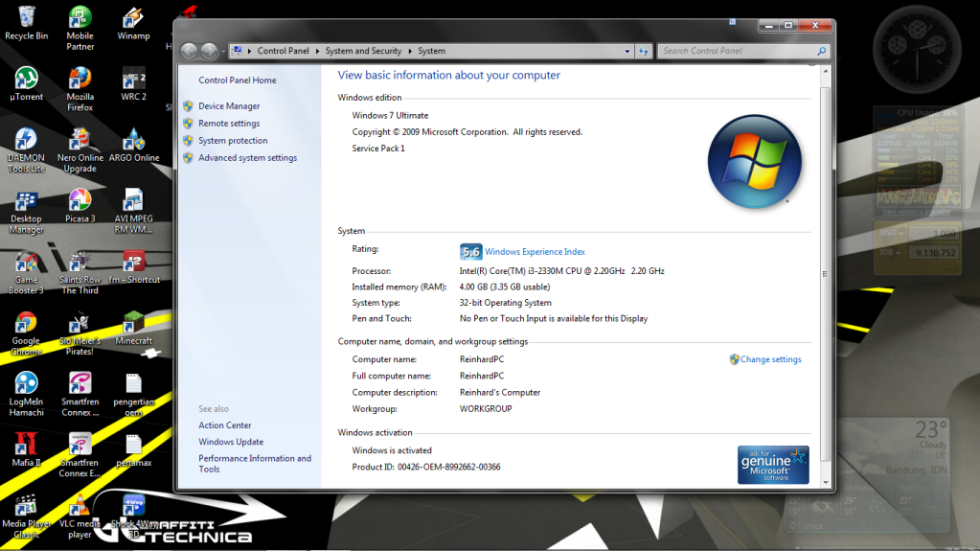Viewport: 980px width, 551px height.
Task: Open DAEMON Tools Lite icon
Action: (x=26, y=150)
